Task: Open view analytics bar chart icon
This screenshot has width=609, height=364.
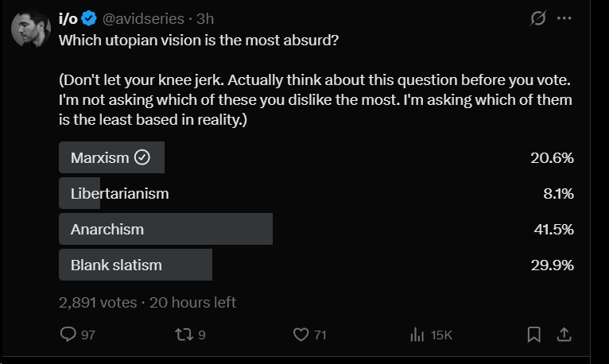Action: pyautogui.click(x=417, y=335)
